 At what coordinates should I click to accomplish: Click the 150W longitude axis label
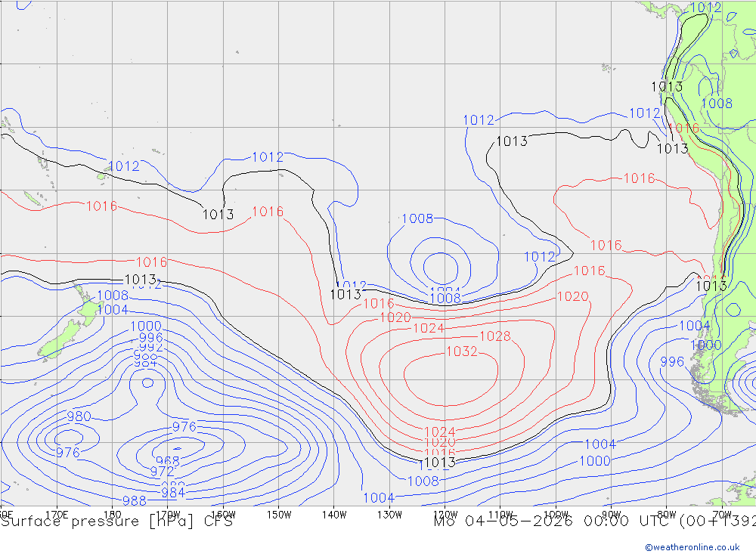point(279,515)
